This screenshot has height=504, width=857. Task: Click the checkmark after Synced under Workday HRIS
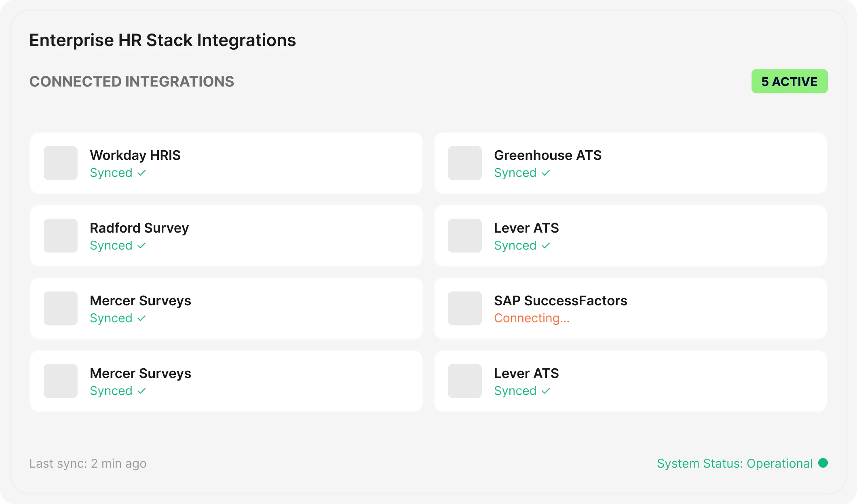pos(141,173)
